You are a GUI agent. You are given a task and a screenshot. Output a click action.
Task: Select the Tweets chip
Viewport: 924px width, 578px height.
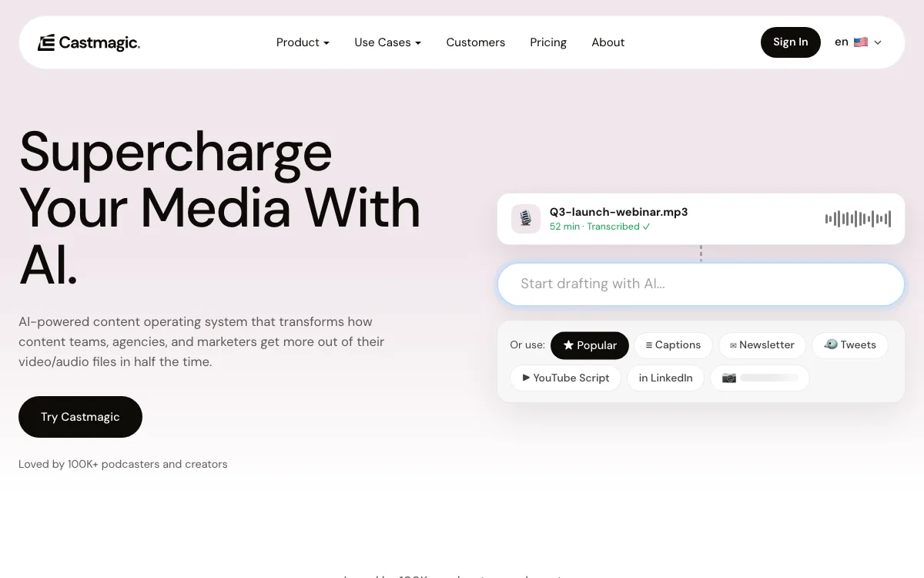pyautogui.click(x=850, y=345)
